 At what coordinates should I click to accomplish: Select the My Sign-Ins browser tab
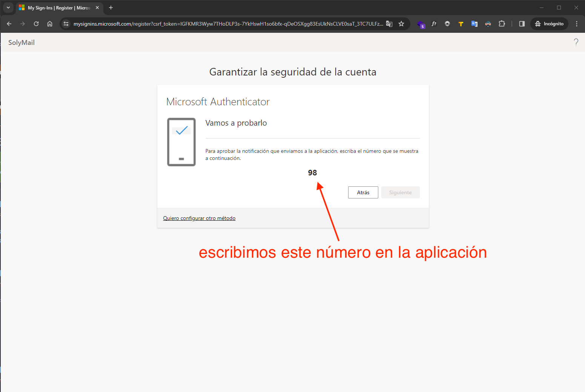57,8
